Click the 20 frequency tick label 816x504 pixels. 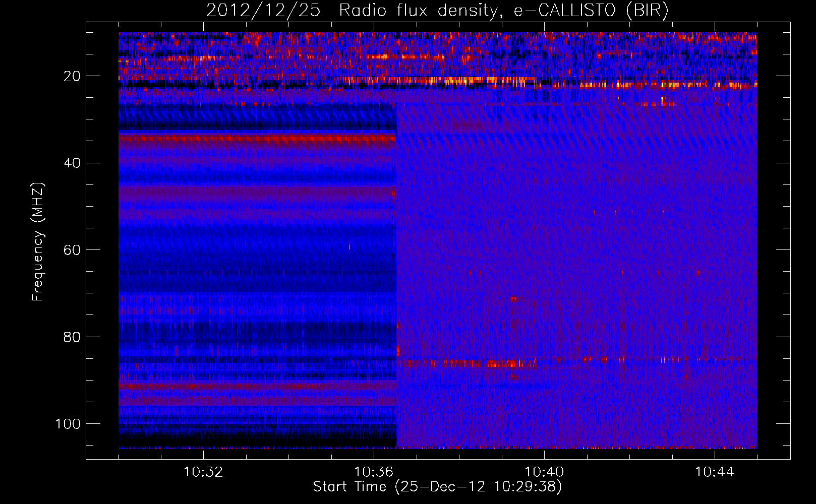72,76
